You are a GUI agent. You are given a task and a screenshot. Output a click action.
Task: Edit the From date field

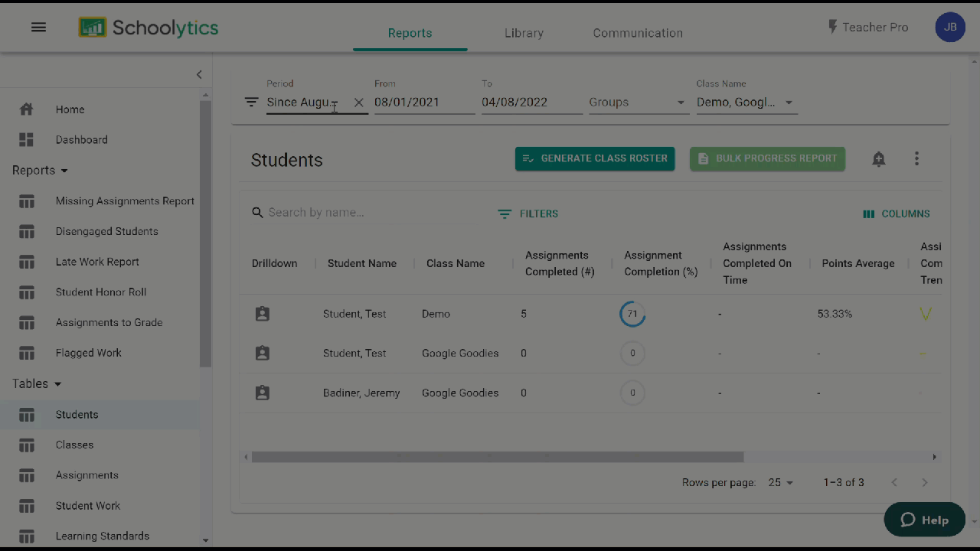[x=424, y=103]
